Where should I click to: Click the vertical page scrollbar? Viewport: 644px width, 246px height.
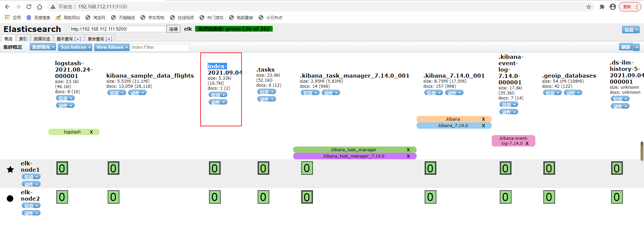pyautogui.click(x=642, y=151)
